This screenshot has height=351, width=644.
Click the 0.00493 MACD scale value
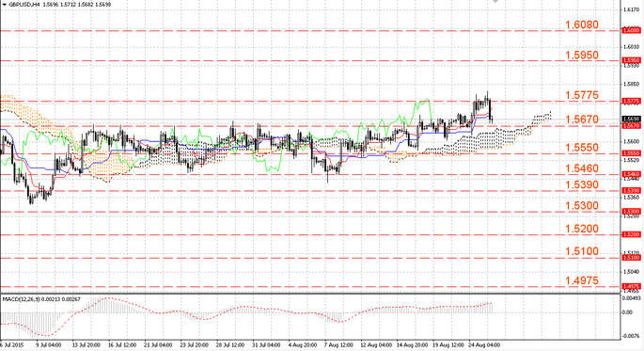(631, 297)
